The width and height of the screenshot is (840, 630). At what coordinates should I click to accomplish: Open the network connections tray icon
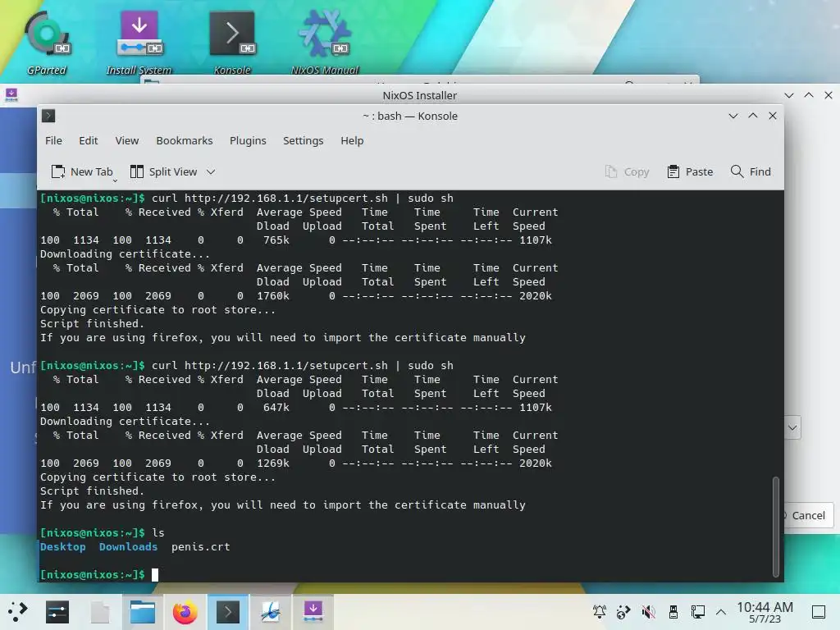click(697, 612)
